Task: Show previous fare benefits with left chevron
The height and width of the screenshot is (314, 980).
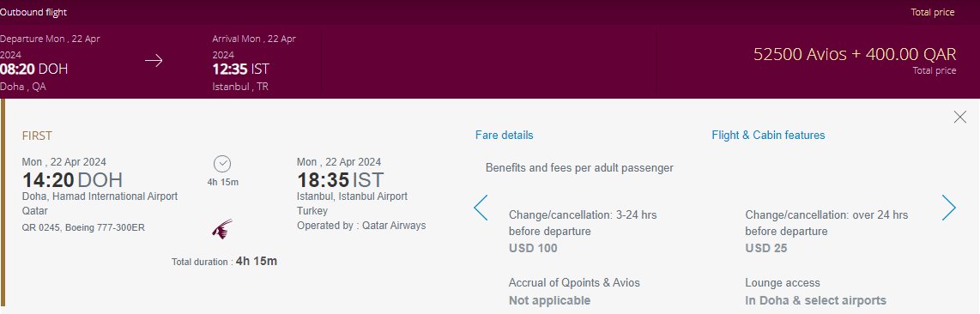Action: 481,208
